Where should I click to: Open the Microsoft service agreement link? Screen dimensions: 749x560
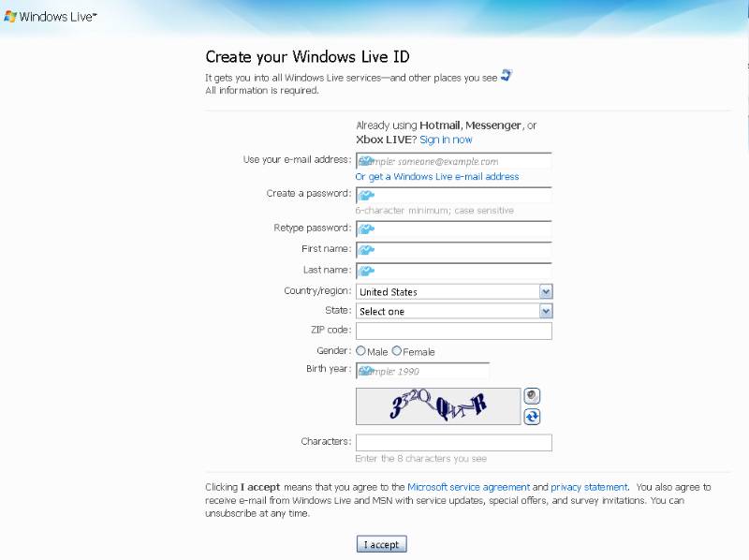tap(469, 487)
